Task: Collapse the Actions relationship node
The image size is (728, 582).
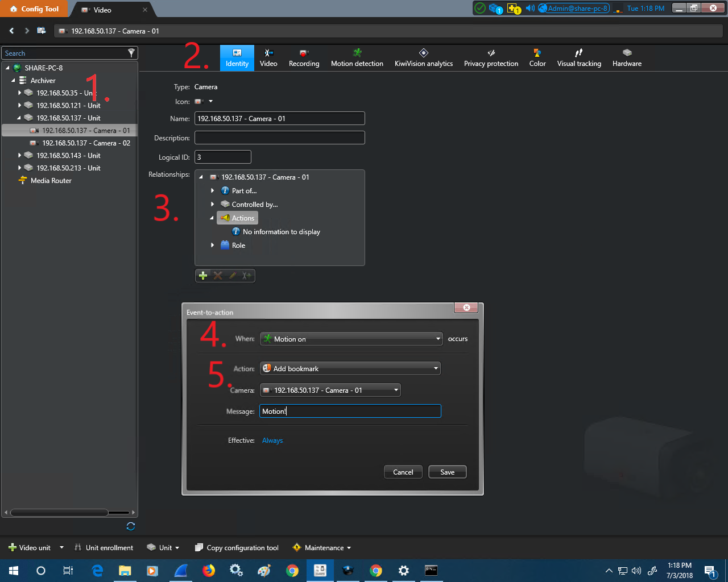Action: (x=212, y=218)
